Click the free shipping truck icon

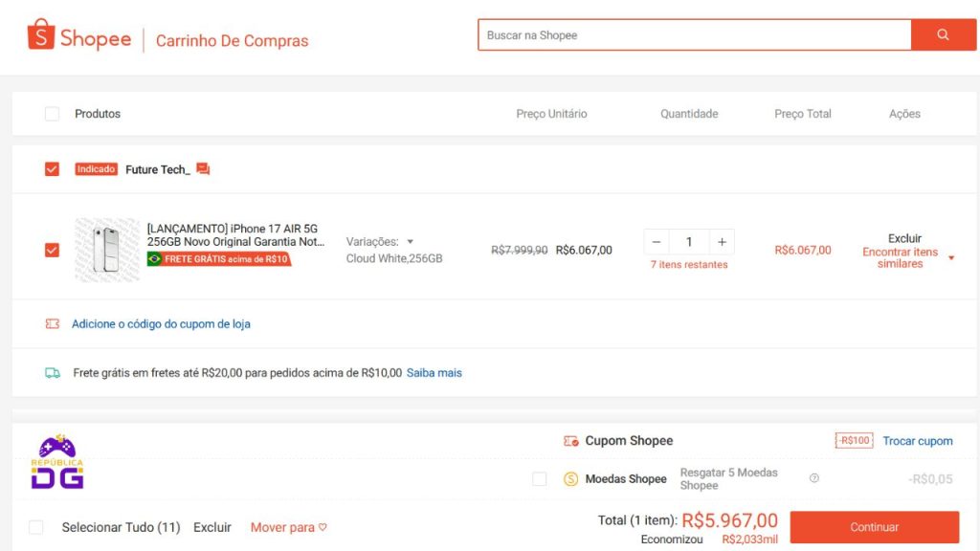pos(53,373)
